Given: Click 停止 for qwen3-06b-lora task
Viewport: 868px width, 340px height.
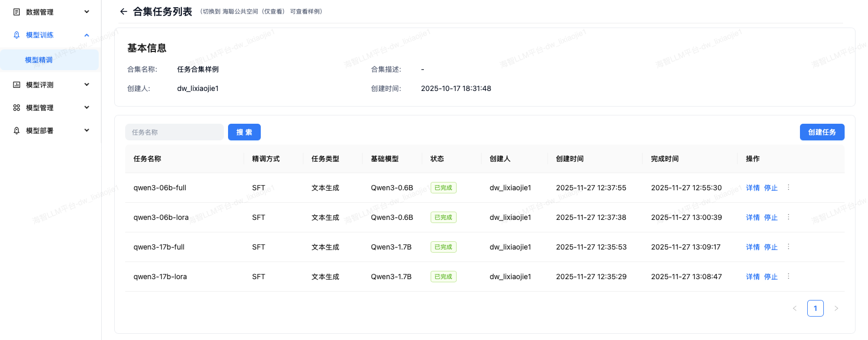Looking at the screenshot, I should [x=771, y=217].
